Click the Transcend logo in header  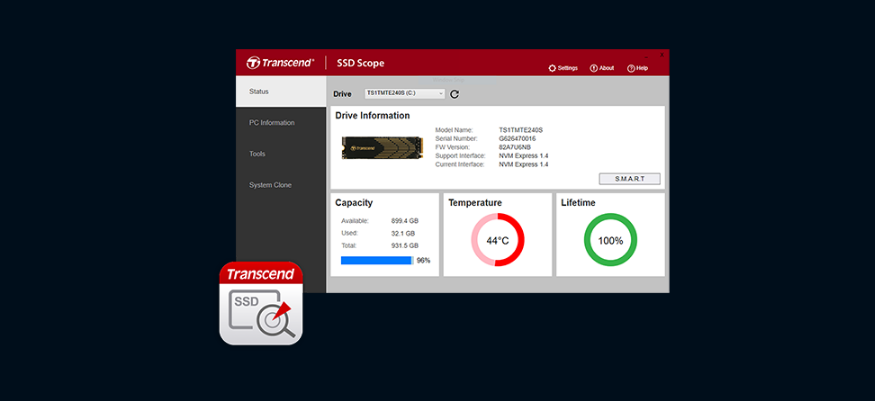click(280, 63)
